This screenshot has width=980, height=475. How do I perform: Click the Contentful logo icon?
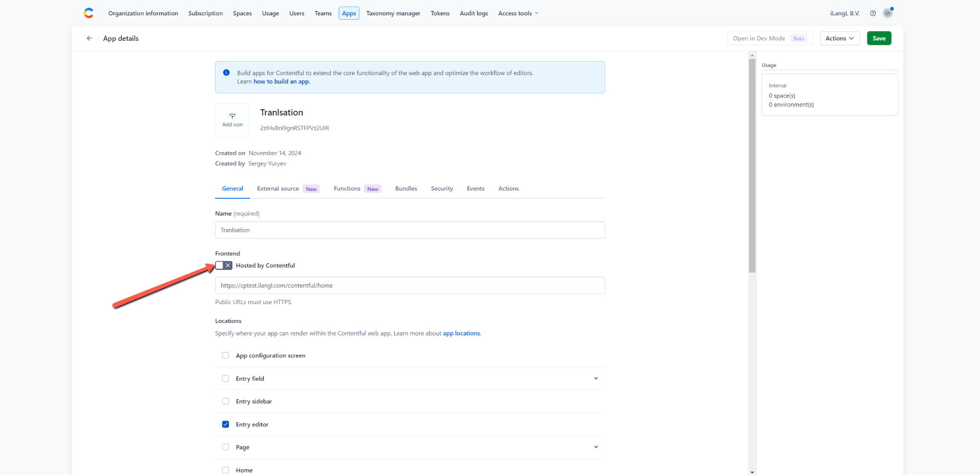(89, 13)
